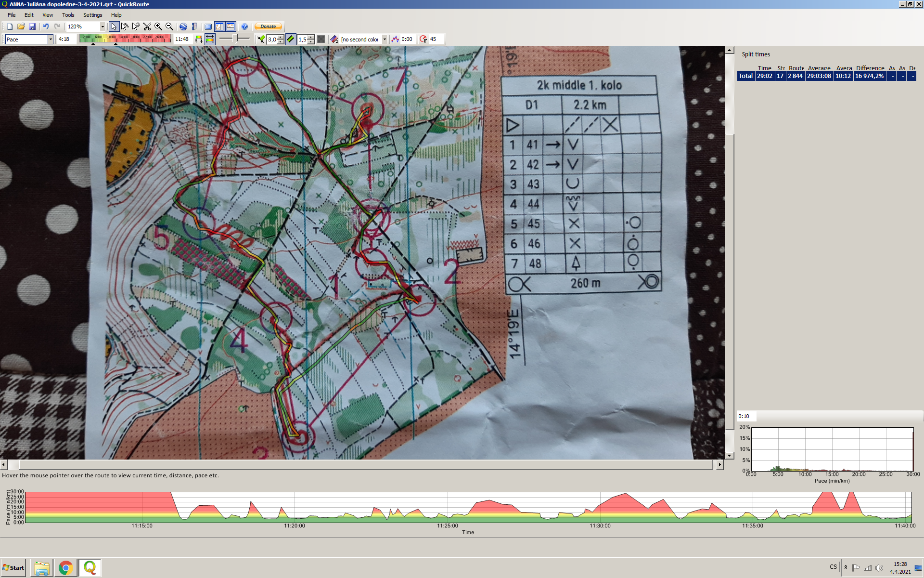This screenshot has height=578, width=924.
Task: Open the no second color dropdown
Action: click(x=384, y=39)
